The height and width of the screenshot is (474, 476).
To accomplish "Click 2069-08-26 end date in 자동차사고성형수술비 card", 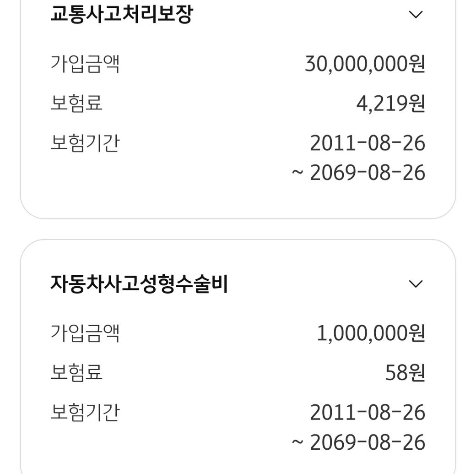I will click(x=368, y=442).
